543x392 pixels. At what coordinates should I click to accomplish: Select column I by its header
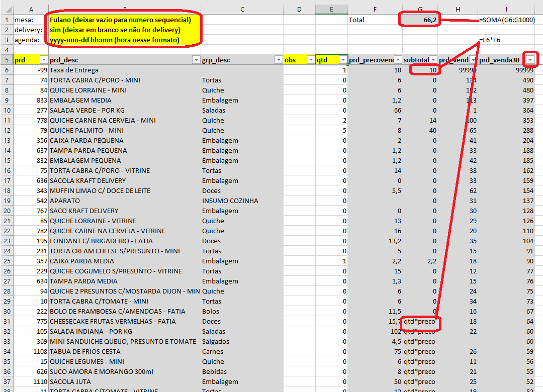point(506,10)
